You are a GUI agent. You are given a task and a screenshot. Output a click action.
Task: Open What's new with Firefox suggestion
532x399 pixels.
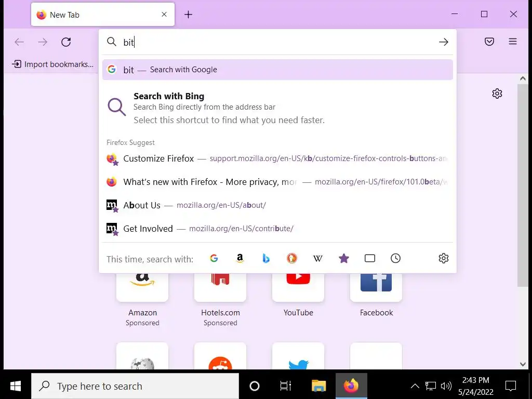pyautogui.click(x=277, y=182)
